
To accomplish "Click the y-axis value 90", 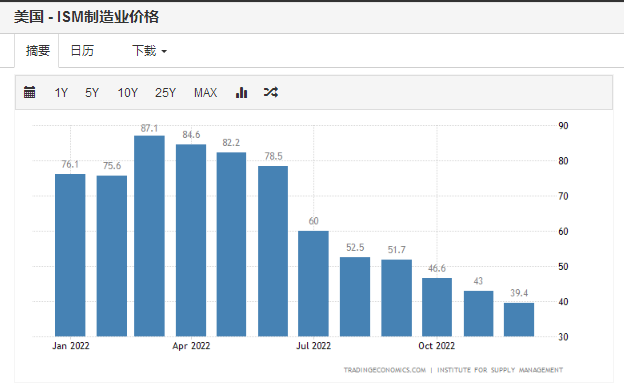I will (x=563, y=126).
